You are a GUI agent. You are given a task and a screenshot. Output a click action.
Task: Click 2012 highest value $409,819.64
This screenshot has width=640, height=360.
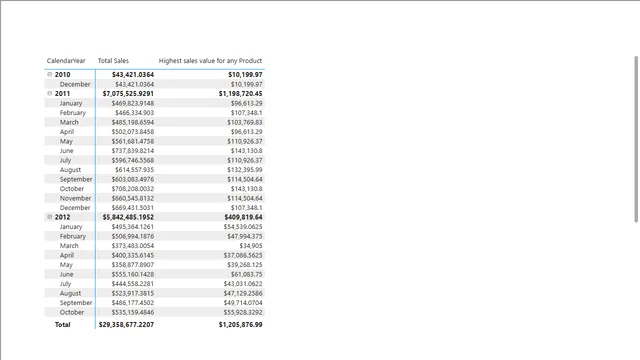coord(243,217)
